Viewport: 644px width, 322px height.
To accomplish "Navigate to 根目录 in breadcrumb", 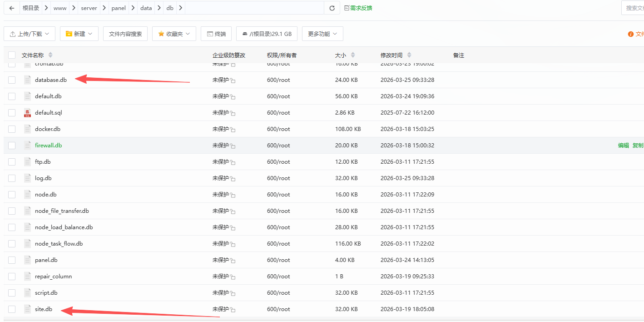I will 31,8.
